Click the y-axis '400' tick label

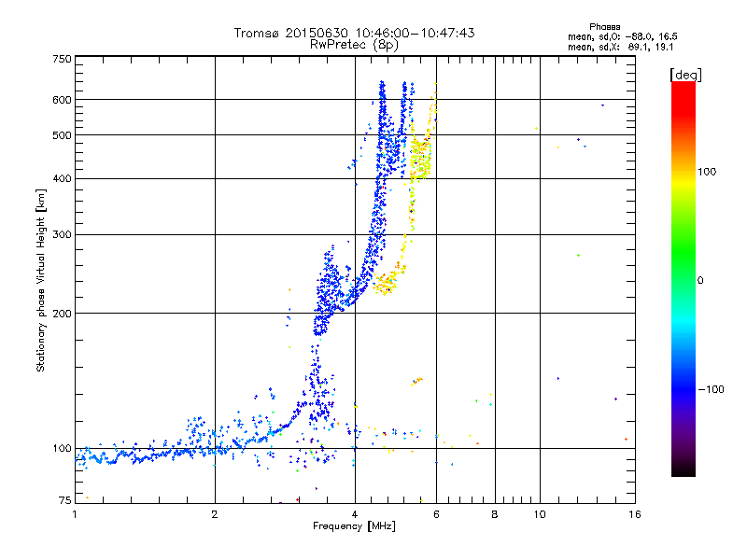click(63, 178)
